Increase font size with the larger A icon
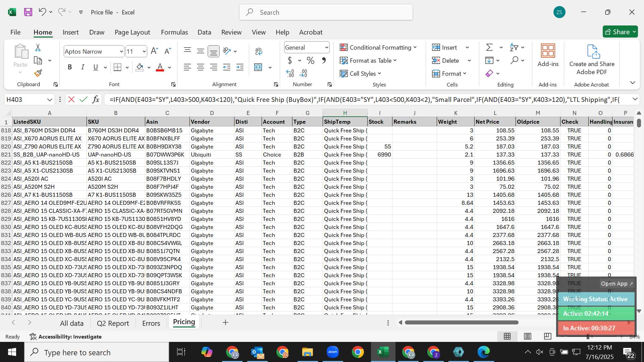Viewport: 644px width, 362px height. click(x=154, y=51)
